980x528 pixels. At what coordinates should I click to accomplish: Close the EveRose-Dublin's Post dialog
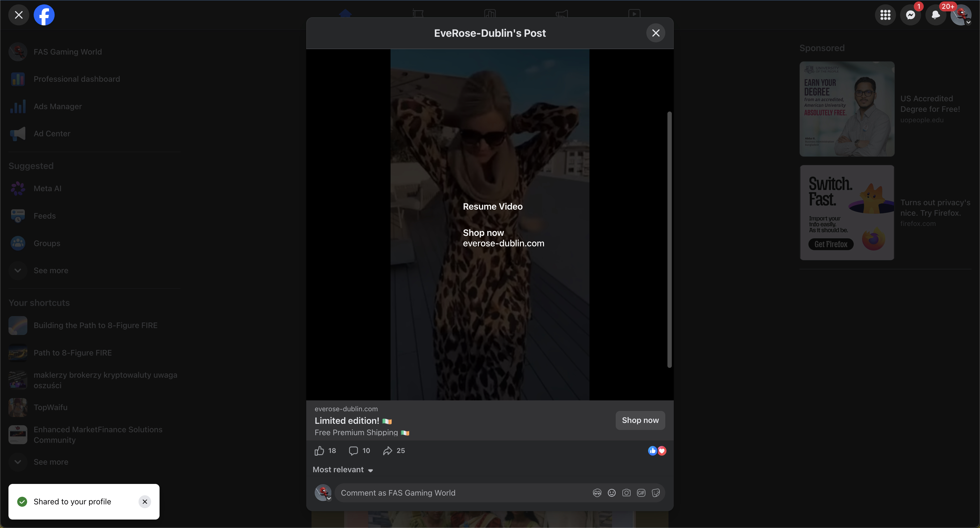click(656, 33)
